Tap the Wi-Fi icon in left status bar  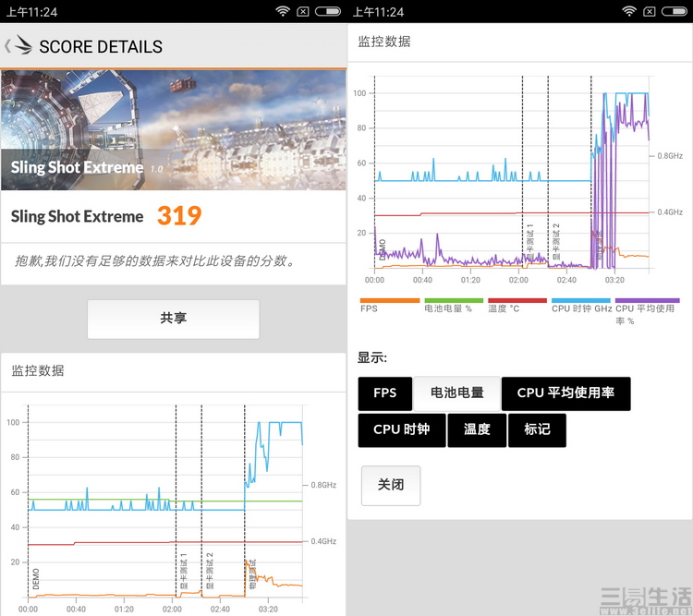[x=283, y=11]
